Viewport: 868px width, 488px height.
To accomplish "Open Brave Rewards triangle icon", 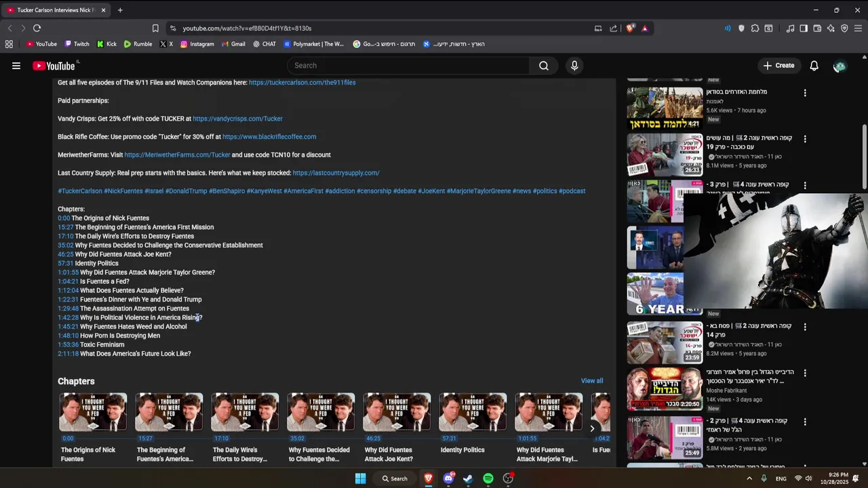I will click(x=644, y=28).
